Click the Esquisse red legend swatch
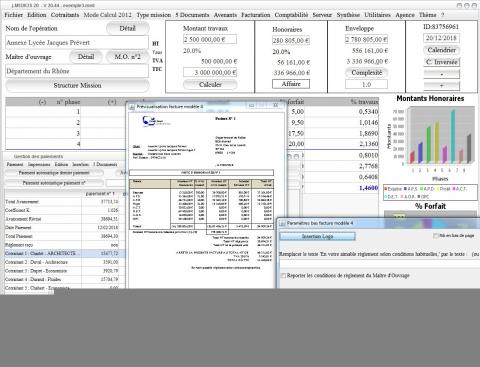The image size is (480, 367). (x=386, y=189)
